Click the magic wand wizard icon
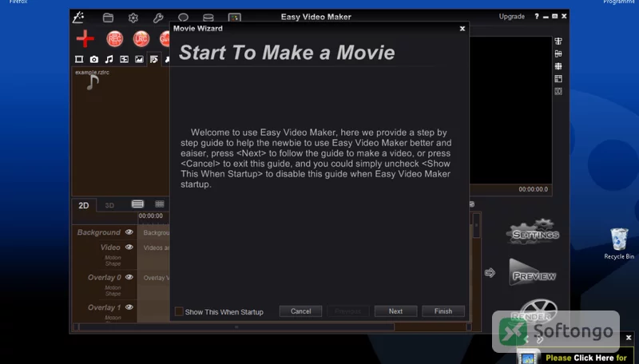Viewport: 639px width, 364px height. 77,17
